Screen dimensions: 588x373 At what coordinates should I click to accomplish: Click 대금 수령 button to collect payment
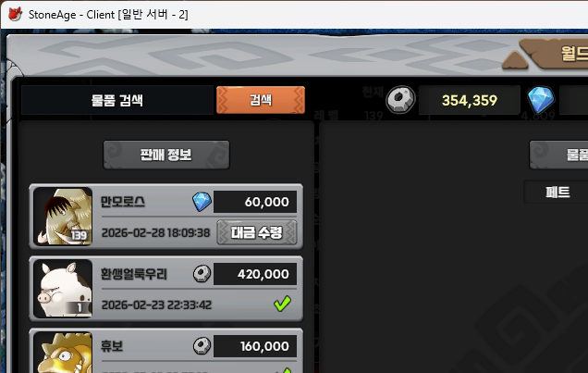pos(257,232)
